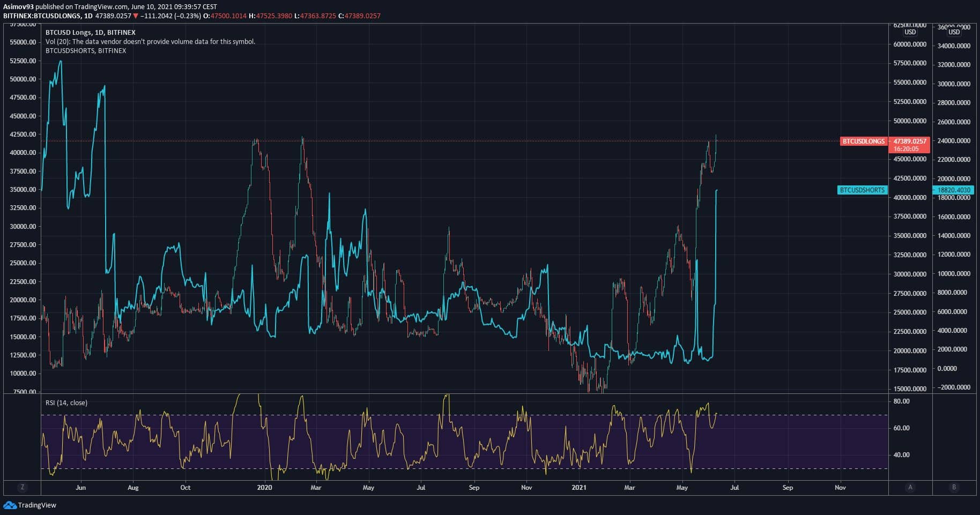980x515 pixels.
Task: Click the cyan 18820.4030 price tag
Action: coord(954,190)
